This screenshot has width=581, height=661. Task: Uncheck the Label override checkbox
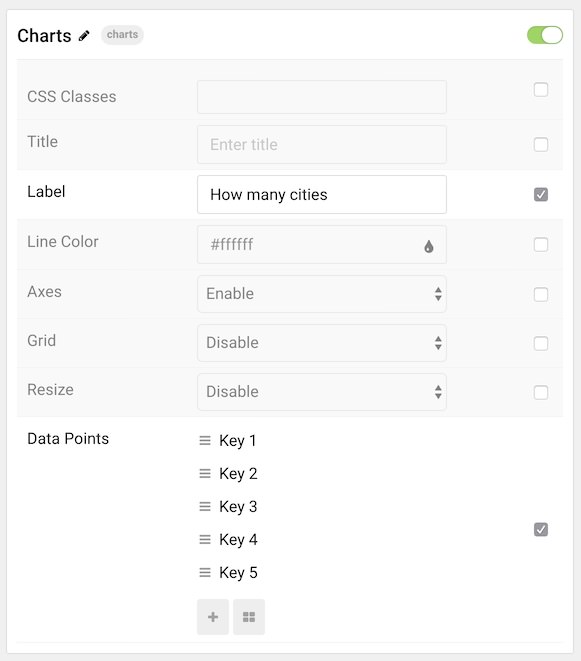click(x=541, y=194)
